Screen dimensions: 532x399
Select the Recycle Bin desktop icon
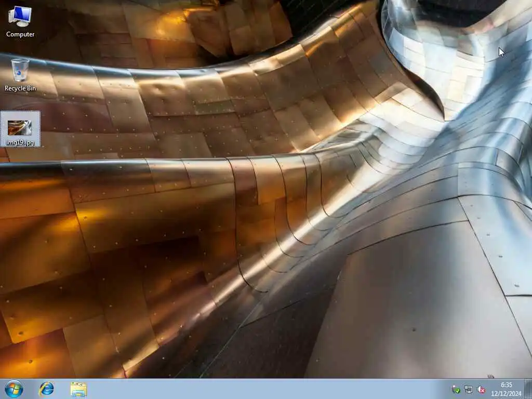tap(20, 75)
